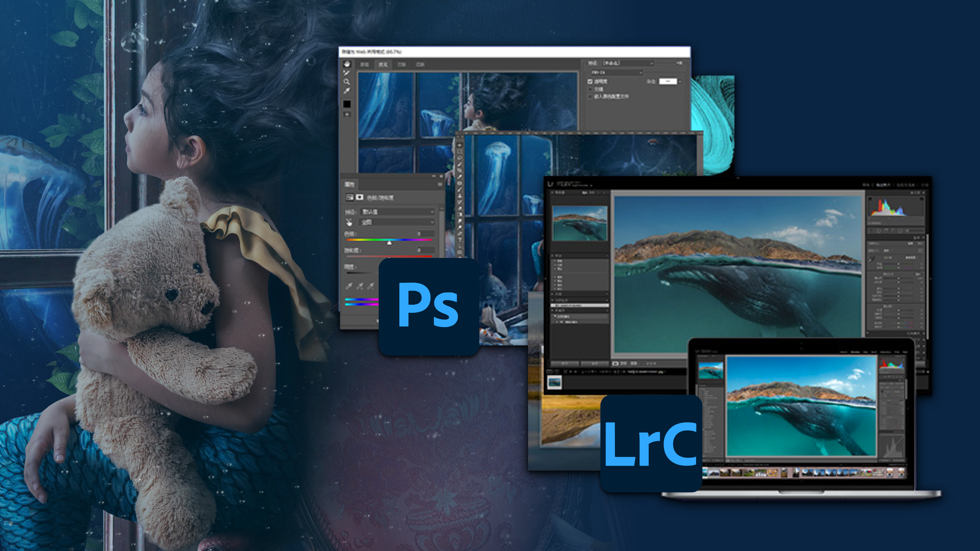Click the Lr logo in Lightroom title bar

coord(551,184)
